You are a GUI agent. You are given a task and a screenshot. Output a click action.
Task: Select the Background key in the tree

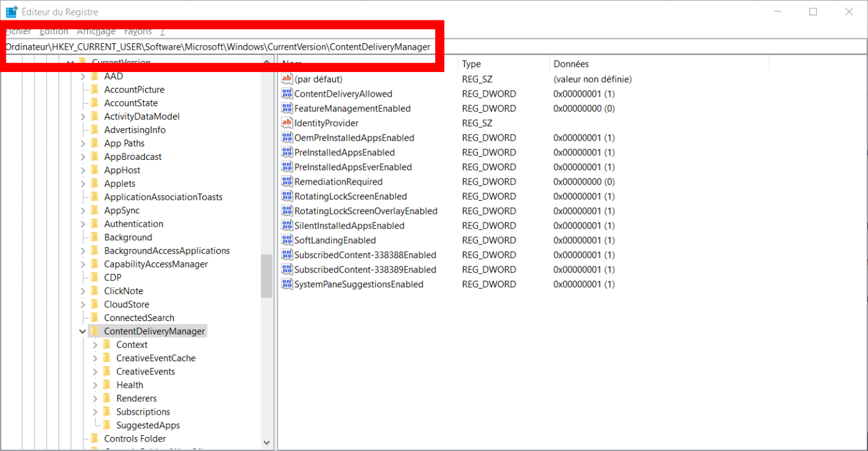pos(128,238)
